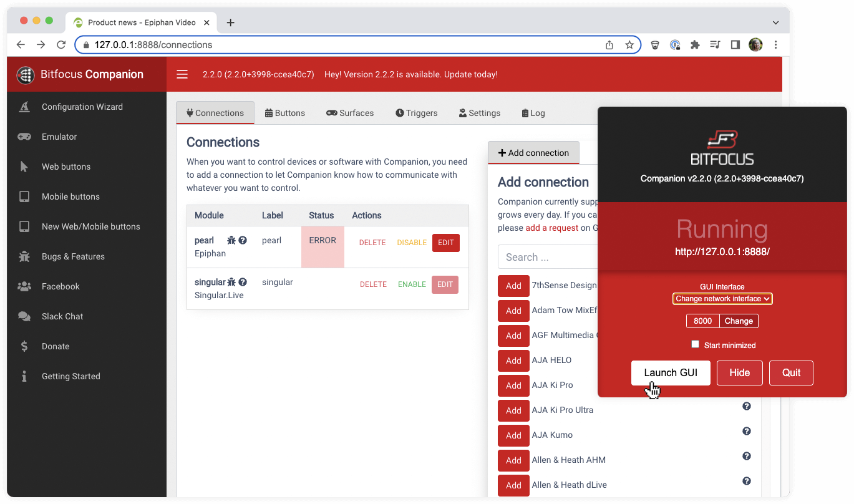Click the ERROR status cell for pearl
This screenshot has height=504, width=854.
coord(323,247)
